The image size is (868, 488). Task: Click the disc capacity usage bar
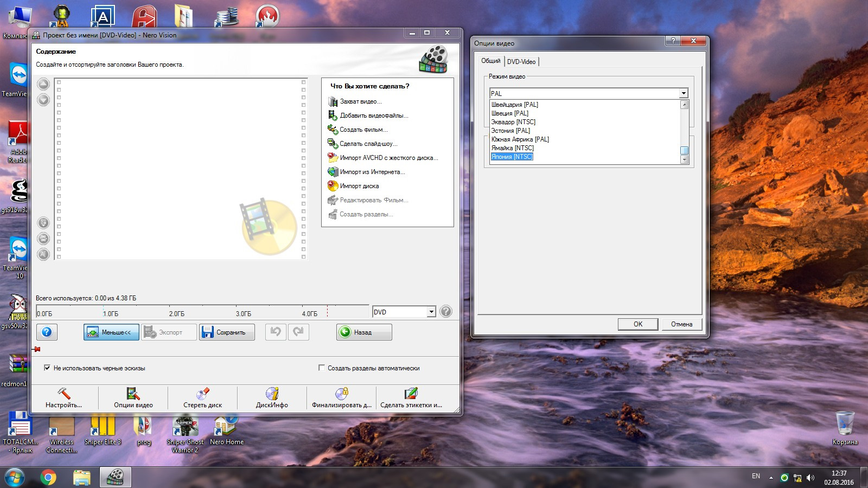pos(202,311)
